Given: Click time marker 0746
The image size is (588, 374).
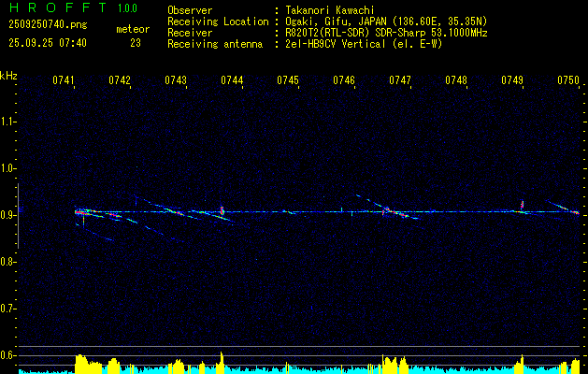Looking at the screenshot, I should coord(344,79).
